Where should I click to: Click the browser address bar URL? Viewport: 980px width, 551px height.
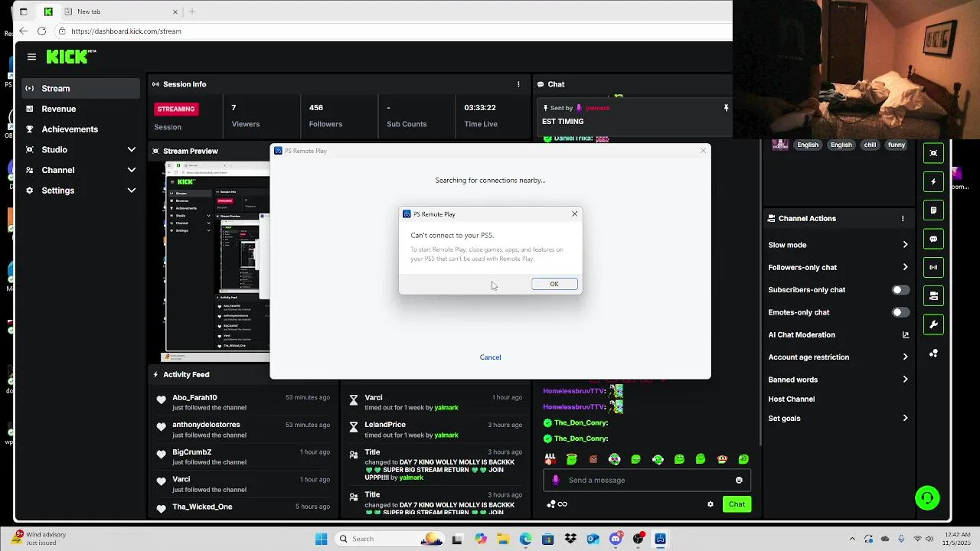coord(126,31)
